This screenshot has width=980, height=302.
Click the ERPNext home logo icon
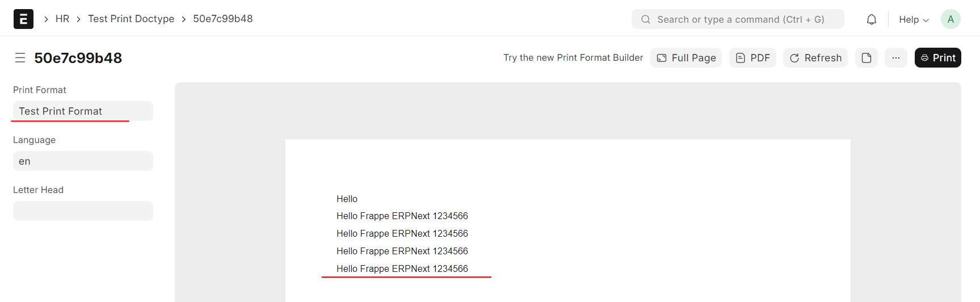point(23,19)
